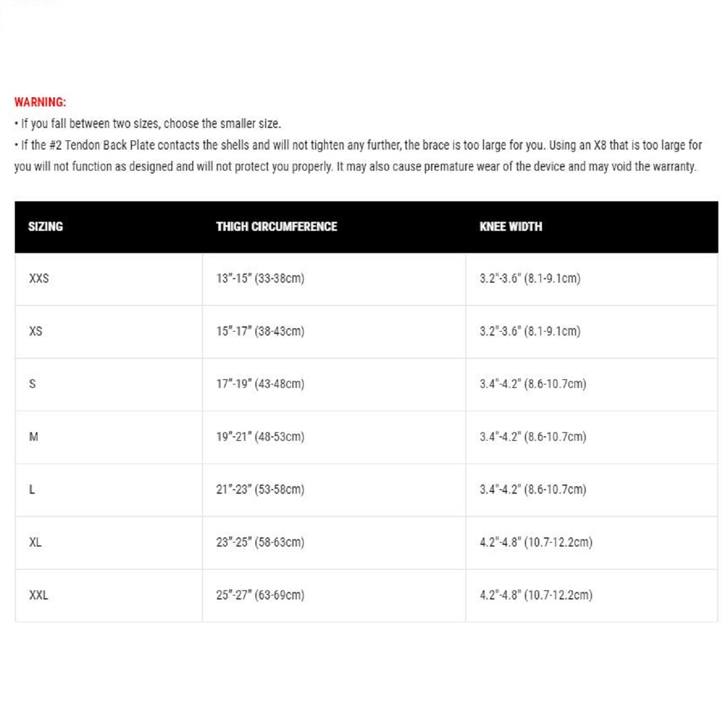
Task: Select the XS size row label
Action: click(x=35, y=331)
